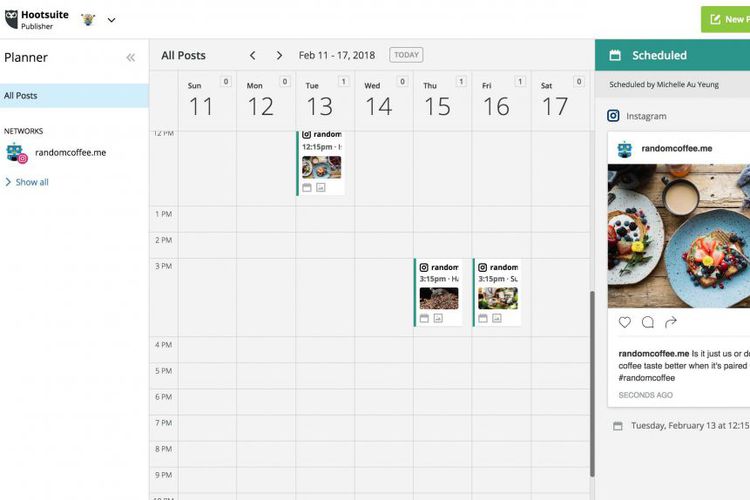Click the share arrow icon in preview
This screenshot has height=500, width=750.
click(671, 322)
